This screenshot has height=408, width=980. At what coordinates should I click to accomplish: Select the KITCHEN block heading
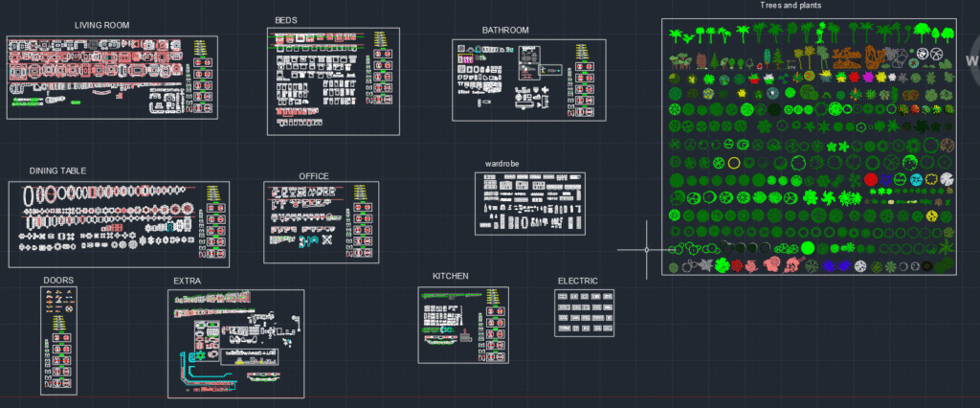tap(451, 277)
